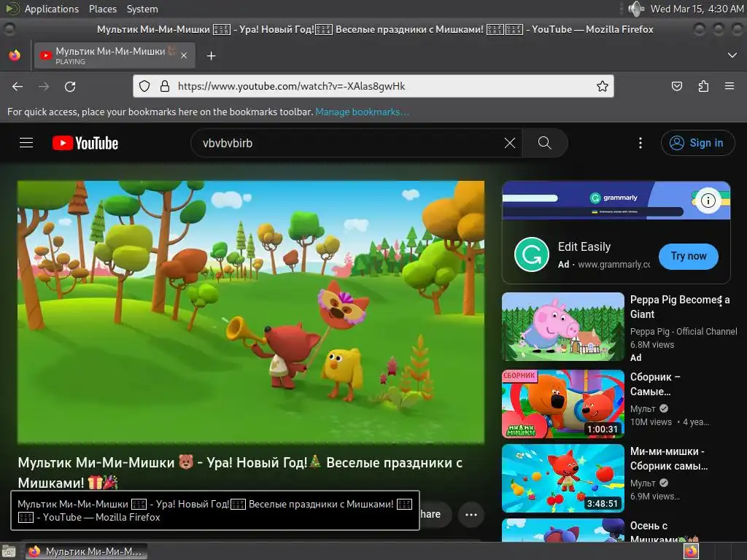
Task: Open Save to Pocket icon
Action: (x=676, y=86)
